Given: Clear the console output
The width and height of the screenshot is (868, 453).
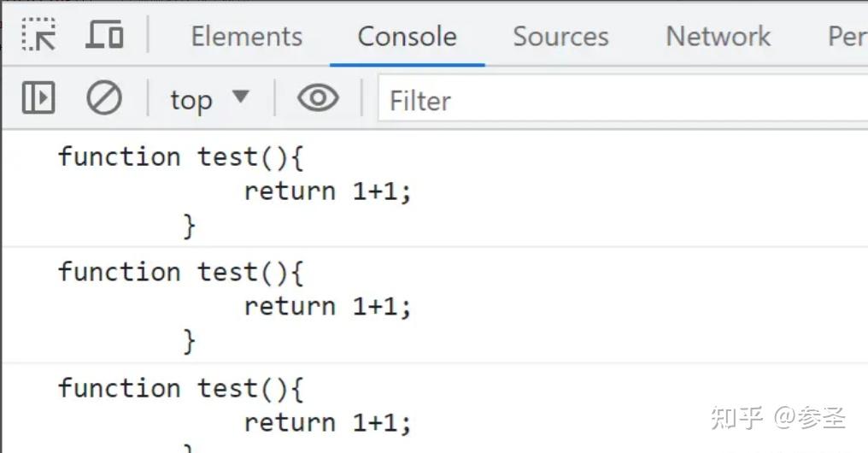Looking at the screenshot, I should pyautogui.click(x=104, y=98).
